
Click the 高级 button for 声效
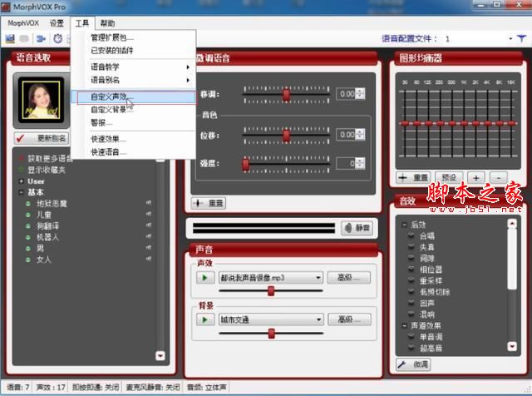(348, 278)
